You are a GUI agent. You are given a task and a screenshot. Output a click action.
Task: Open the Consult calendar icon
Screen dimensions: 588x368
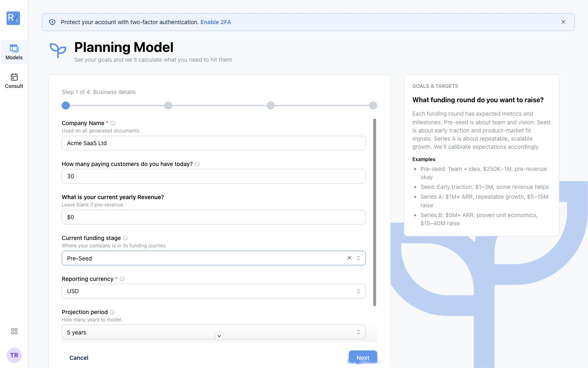click(14, 77)
